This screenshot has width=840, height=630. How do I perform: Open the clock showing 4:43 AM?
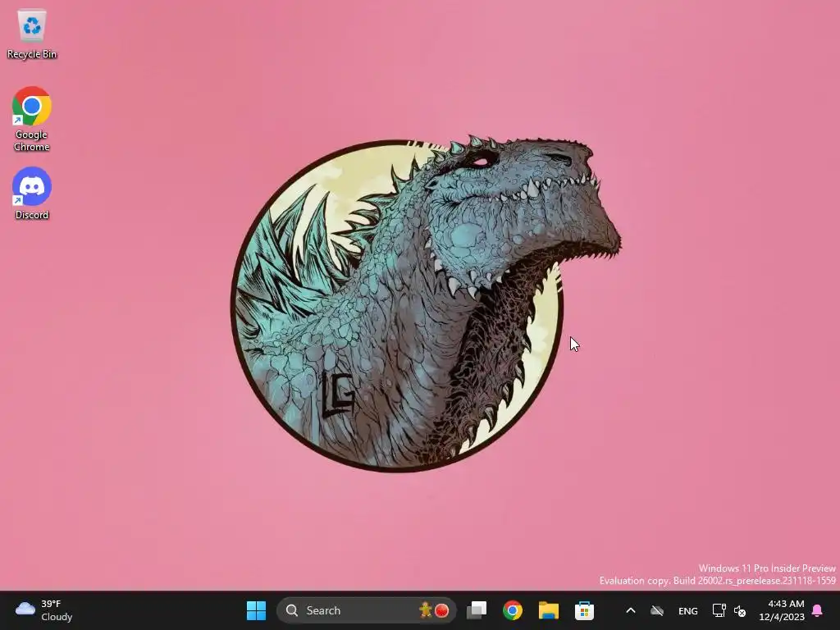[782, 610]
